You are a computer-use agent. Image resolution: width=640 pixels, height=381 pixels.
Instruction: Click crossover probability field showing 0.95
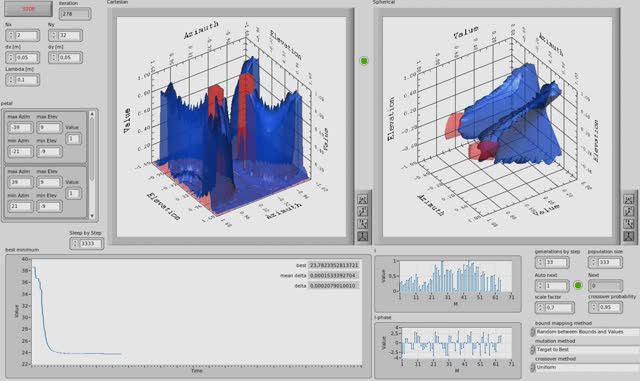609,307
